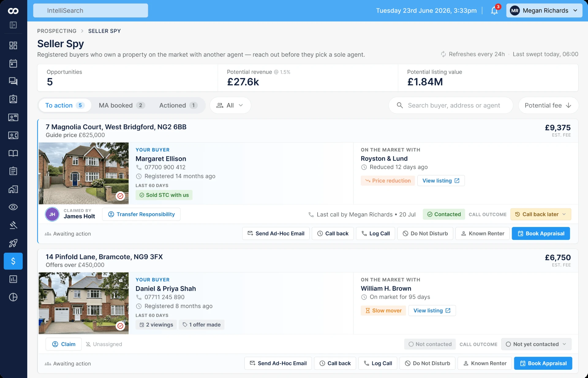View listing for Royston & Lund
The image size is (588, 378).
441,181
